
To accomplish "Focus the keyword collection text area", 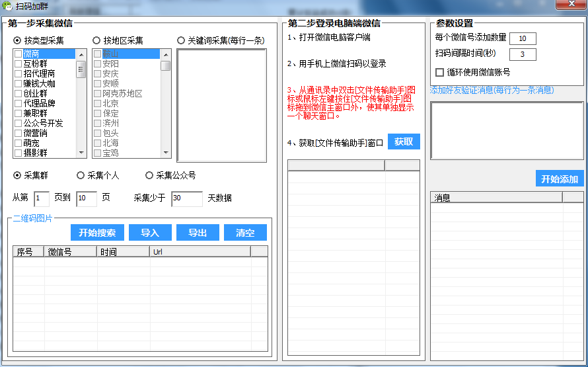I will 221,105.
